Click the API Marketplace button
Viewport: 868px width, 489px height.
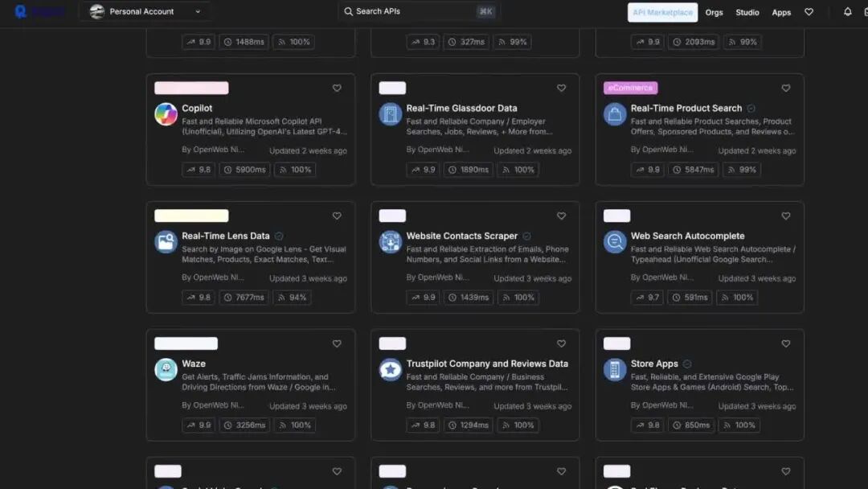(662, 12)
